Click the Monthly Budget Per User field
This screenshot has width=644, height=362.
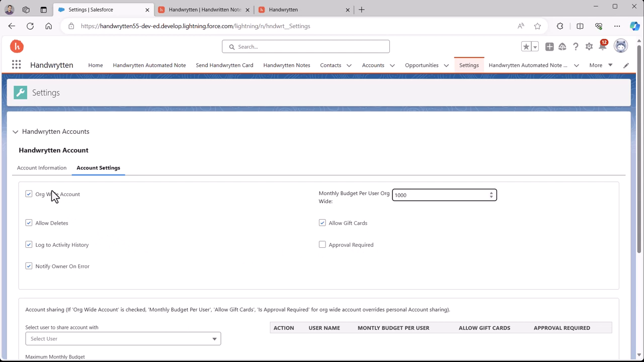coord(440,195)
